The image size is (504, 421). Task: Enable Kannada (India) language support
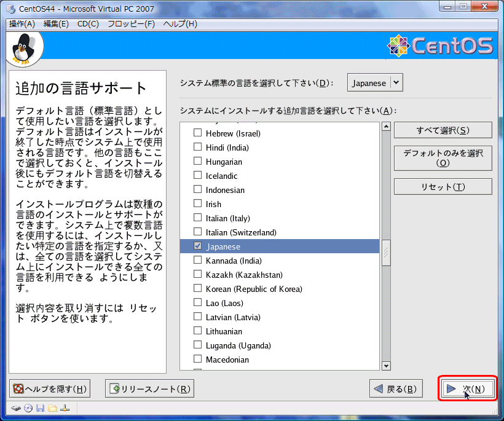pos(198,260)
